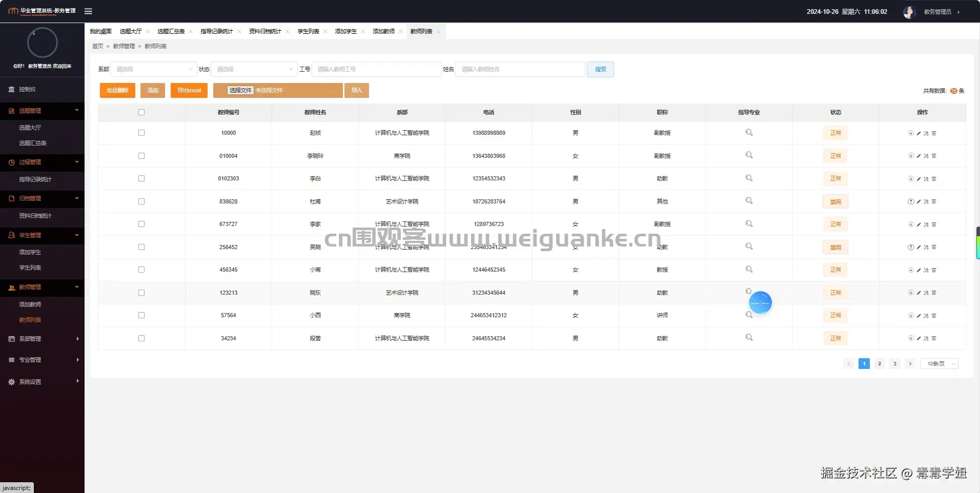The width and height of the screenshot is (980, 493).
Task: Toggle the sidebar with the hamburger icon
Action: (x=88, y=11)
